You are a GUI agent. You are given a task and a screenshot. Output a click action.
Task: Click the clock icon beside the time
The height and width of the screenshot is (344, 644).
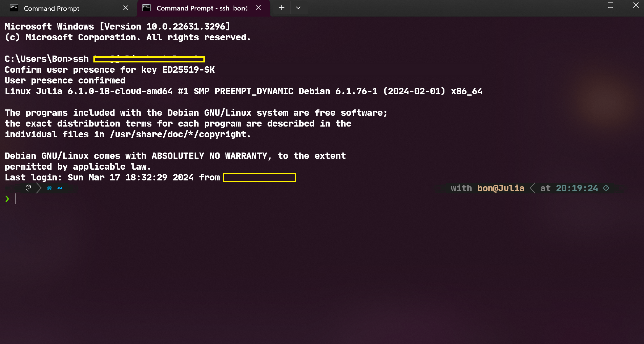[606, 188]
